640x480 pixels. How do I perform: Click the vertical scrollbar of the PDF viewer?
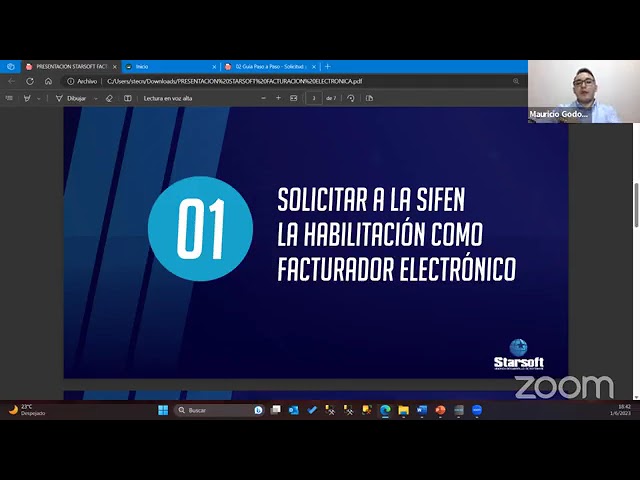(x=636, y=205)
